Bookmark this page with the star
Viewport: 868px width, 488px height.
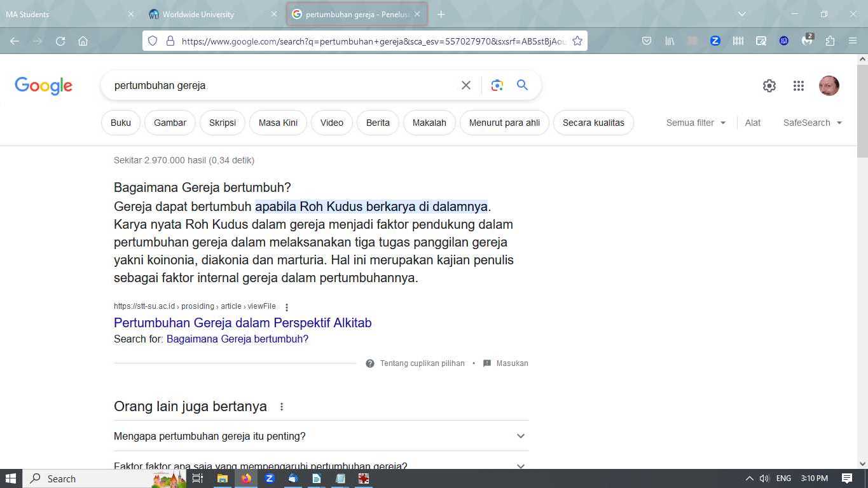pyautogui.click(x=577, y=41)
